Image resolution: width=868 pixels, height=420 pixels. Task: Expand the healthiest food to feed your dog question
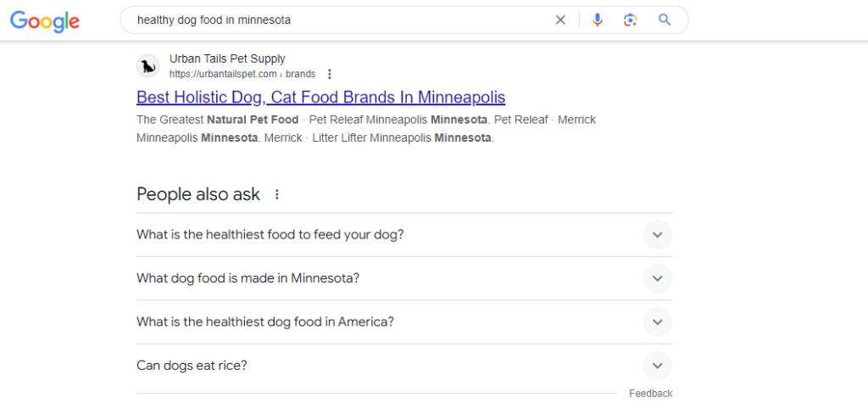click(x=657, y=235)
